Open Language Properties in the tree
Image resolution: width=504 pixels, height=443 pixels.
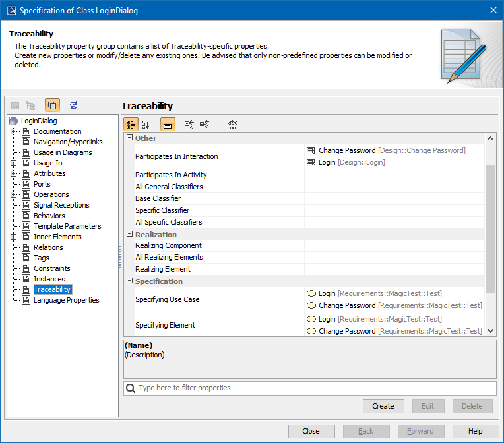(x=66, y=300)
